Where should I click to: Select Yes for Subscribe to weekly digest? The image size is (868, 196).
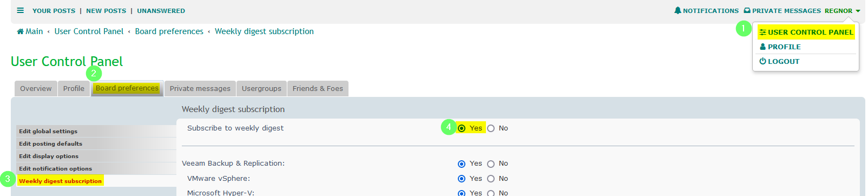462,128
